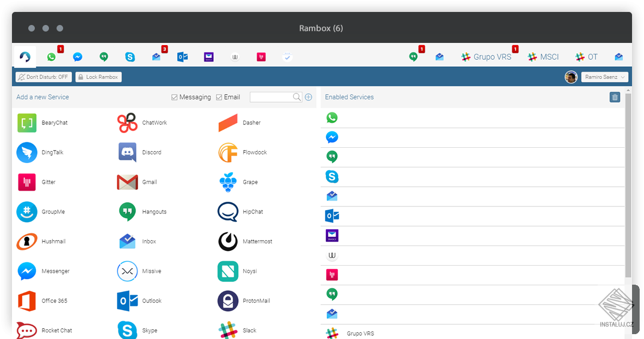
Task: Delete all enabled services with trash icon
Action: (x=615, y=97)
